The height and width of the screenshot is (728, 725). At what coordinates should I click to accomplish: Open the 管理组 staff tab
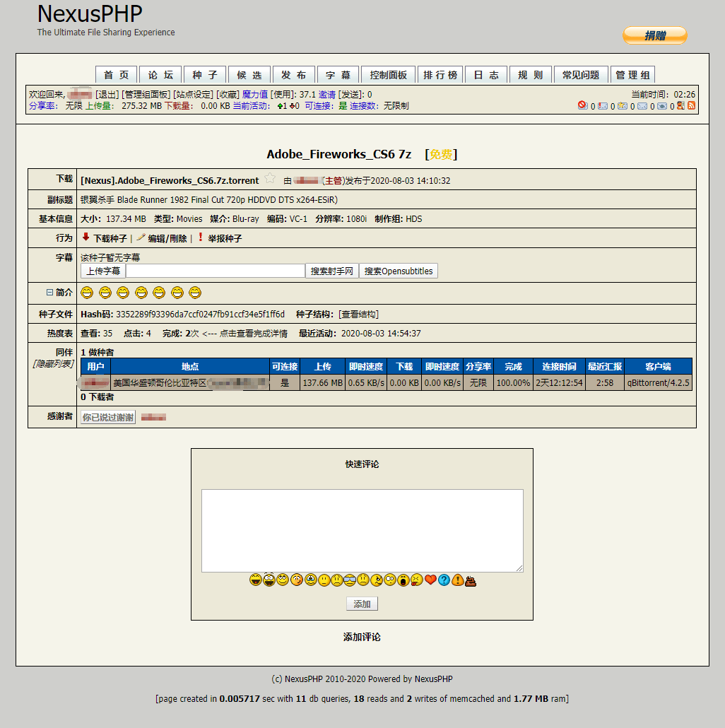(632, 75)
